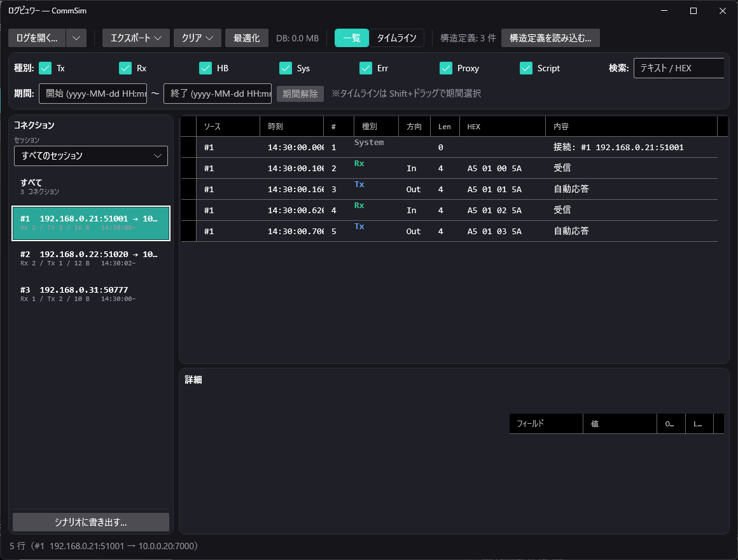The width and height of the screenshot is (738, 560).
Task: Maximize the CommSim window
Action: pos(693,11)
